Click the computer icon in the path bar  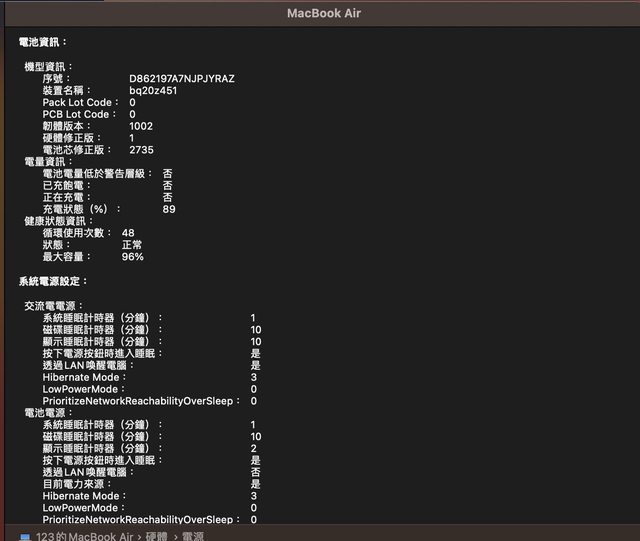pyautogui.click(x=24, y=536)
